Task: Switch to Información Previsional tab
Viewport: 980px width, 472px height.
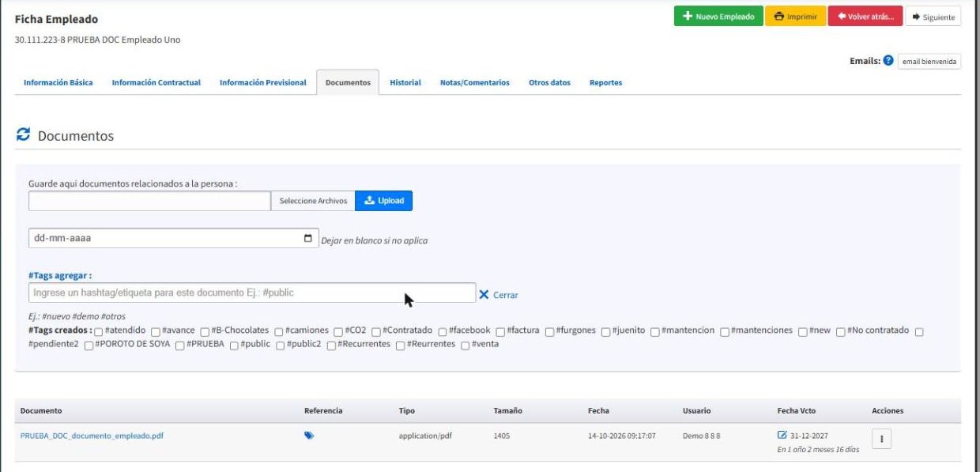Action: 263,82
